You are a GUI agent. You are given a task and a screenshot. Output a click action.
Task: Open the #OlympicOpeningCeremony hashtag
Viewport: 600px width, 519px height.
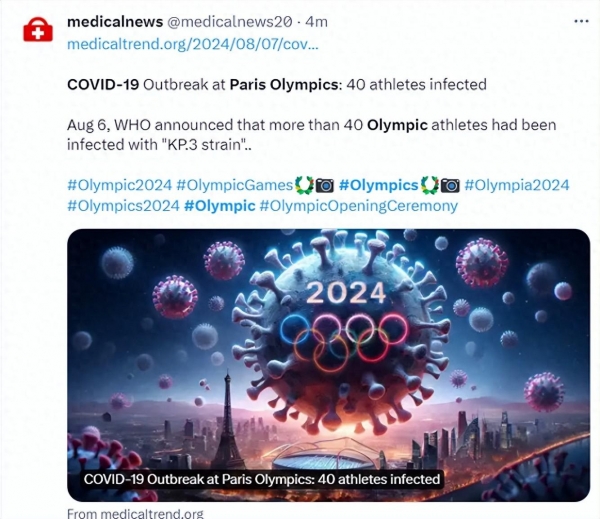pos(358,206)
